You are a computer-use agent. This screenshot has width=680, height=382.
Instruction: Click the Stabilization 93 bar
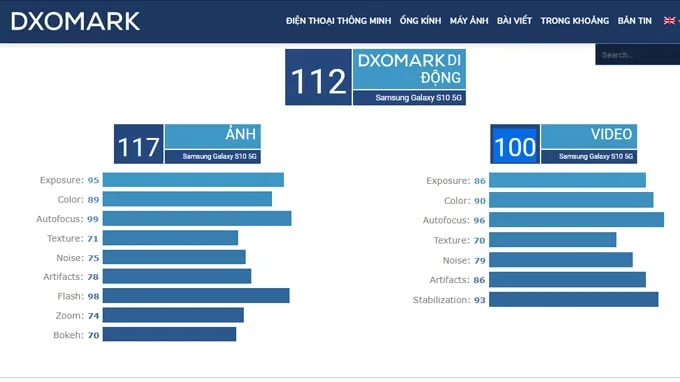574,300
